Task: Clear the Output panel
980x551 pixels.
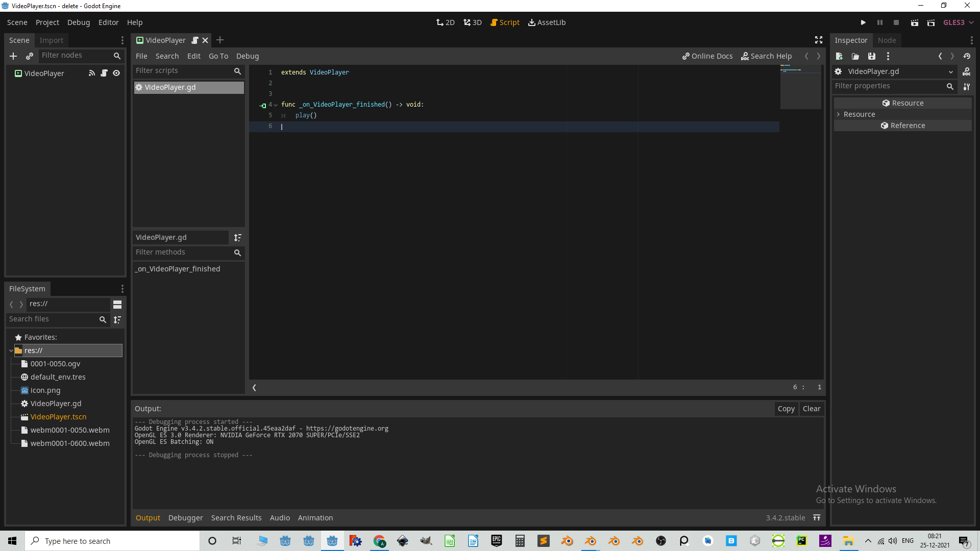Action: (x=811, y=409)
